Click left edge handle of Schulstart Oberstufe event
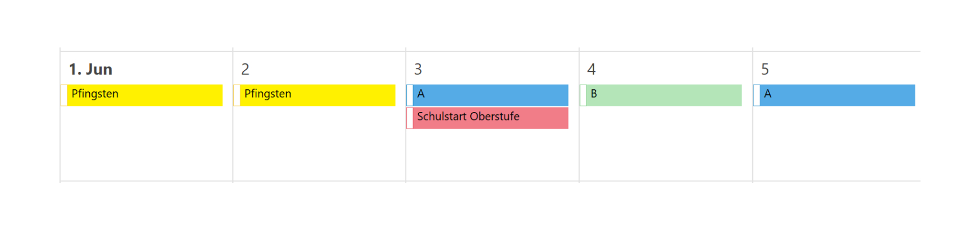Image resolution: width=980 pixels, height=231 pixels. tap(410, 118)
